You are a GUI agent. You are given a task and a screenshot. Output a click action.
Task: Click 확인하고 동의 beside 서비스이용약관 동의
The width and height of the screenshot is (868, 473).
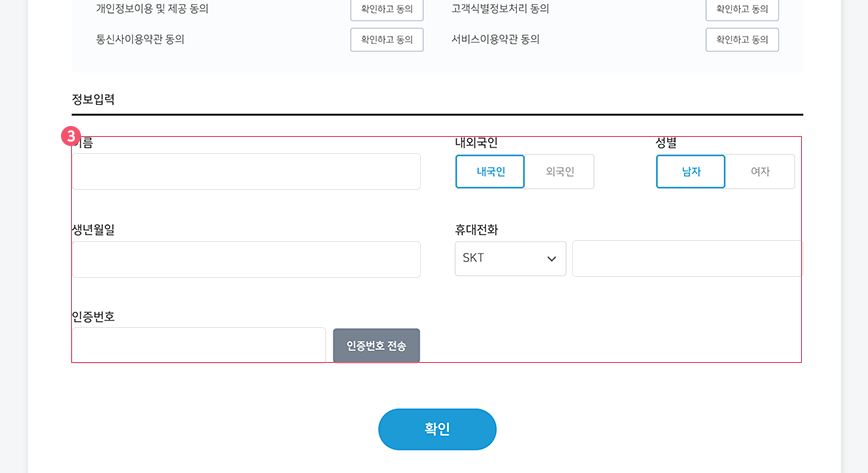(x=742, y=40)
